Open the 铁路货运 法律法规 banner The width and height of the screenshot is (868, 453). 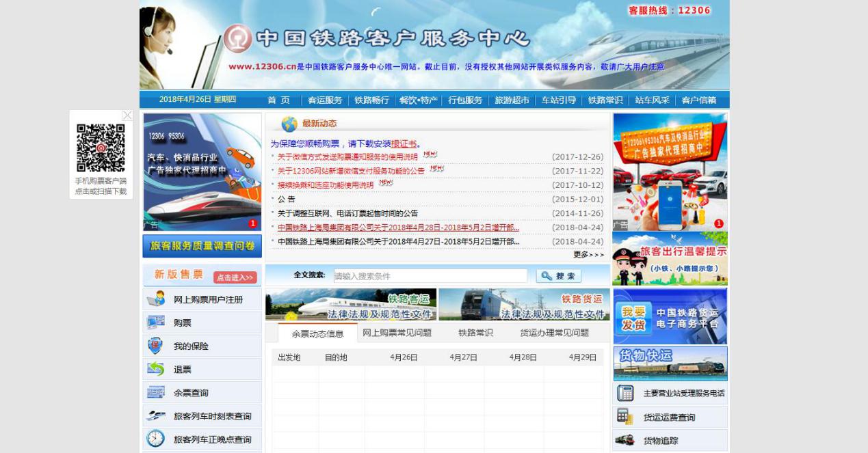pyautogui.click(x=524, y=304)
